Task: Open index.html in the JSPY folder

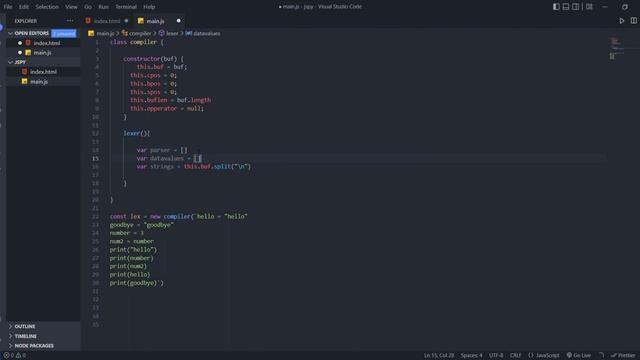Action: (43, 72)
